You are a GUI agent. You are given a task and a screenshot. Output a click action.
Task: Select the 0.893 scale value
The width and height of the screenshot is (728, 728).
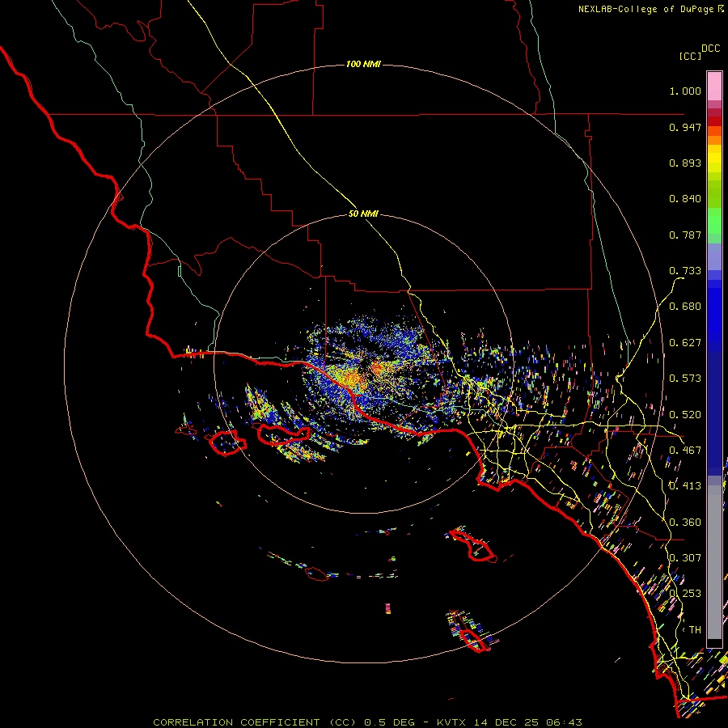click(685, 163)
